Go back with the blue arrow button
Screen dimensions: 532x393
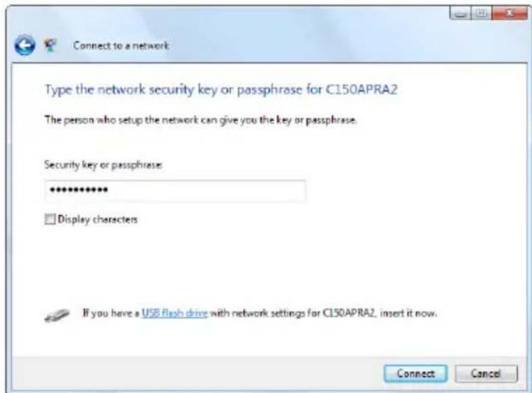click(24, 45)
